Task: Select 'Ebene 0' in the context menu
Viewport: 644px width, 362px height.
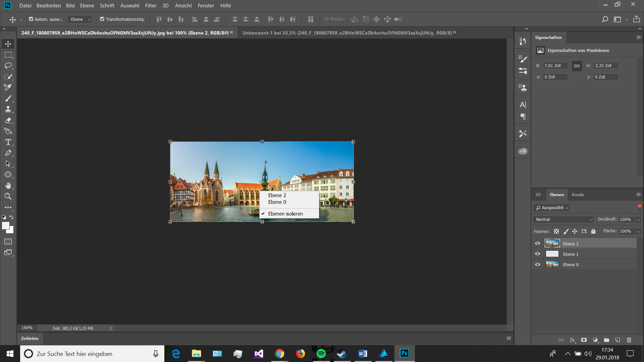Action: (x=277, y=202)
